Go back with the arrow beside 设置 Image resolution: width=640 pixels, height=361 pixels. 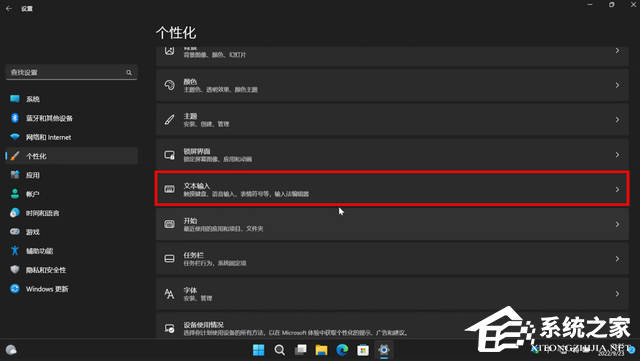(x=9, y=8)
